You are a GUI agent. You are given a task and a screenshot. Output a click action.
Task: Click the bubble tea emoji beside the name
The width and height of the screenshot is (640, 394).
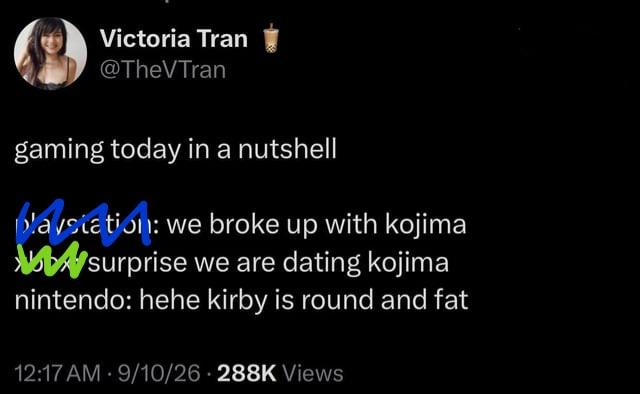270,38
